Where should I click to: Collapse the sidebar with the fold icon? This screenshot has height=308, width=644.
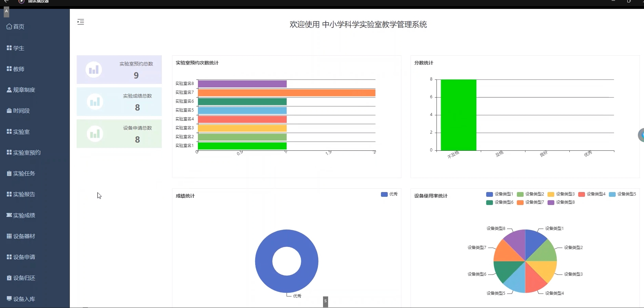(81, 22)
